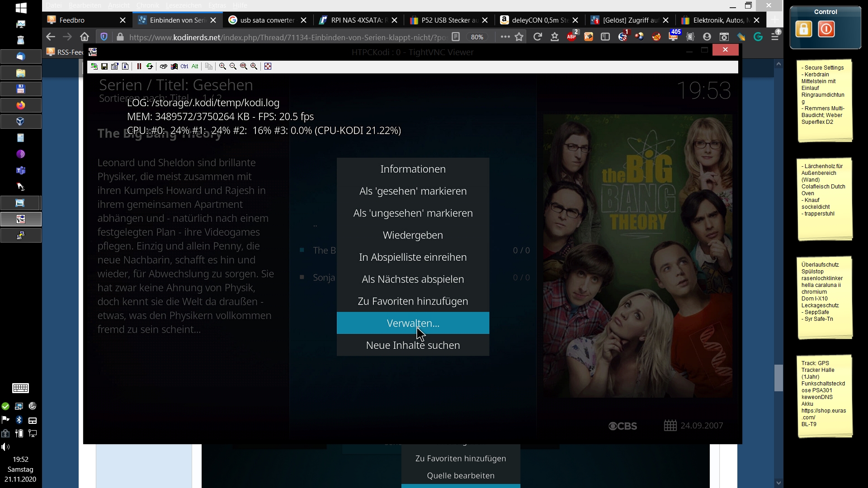The width and height of the screenshot is (868, 488).
Task: Click the lock icon in Control widget
Action: coord(803,29)
